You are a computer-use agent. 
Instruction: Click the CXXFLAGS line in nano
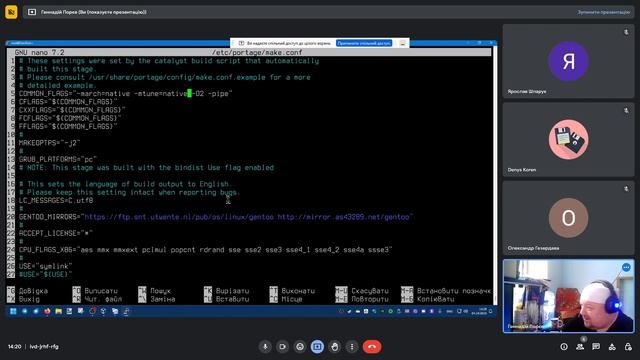(72, 110)
